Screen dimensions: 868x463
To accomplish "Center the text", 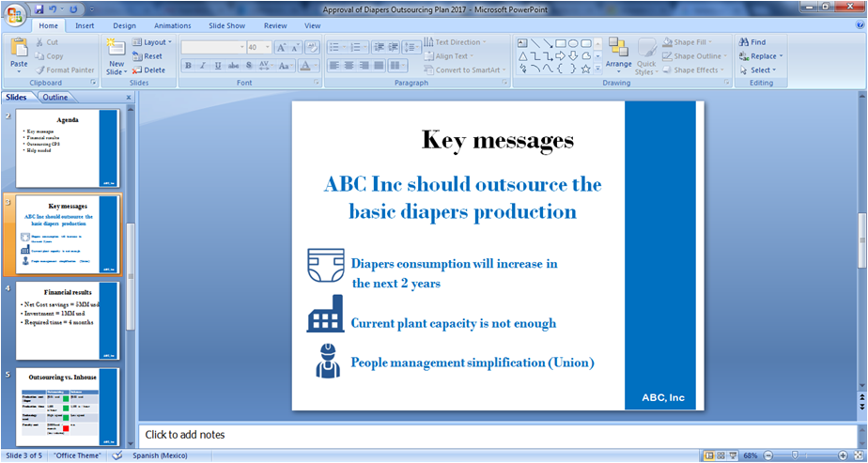I will (x=349, y=66).
